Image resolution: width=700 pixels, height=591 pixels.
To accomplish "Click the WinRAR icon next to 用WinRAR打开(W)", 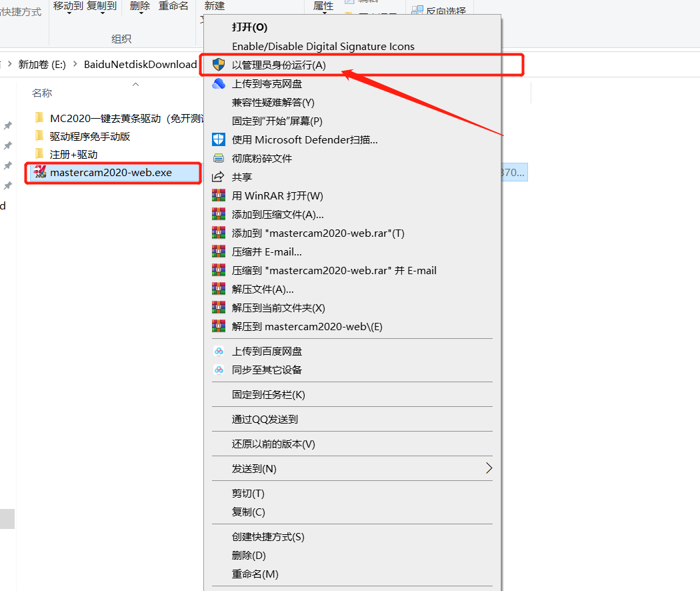I will [219, 195].
